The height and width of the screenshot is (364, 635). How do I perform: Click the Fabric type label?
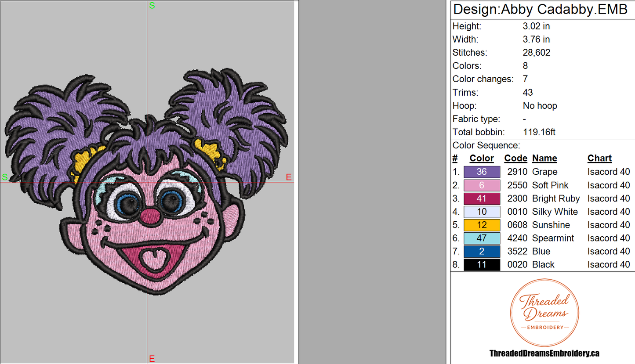coord(476,119)
